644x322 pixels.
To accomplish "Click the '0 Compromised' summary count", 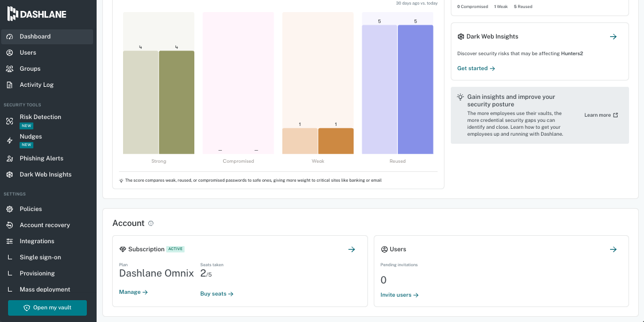I will 473,6.
